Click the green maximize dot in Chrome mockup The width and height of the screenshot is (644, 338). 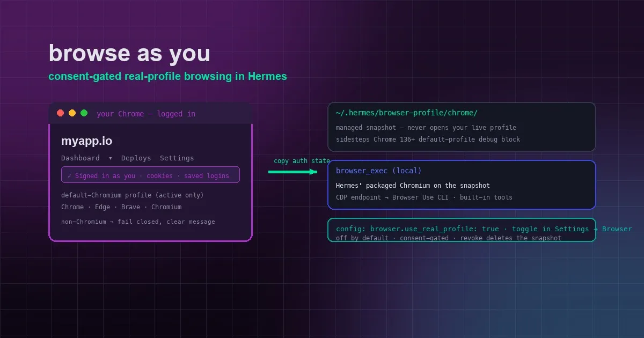pyautogui.click(x=84, y=113)
